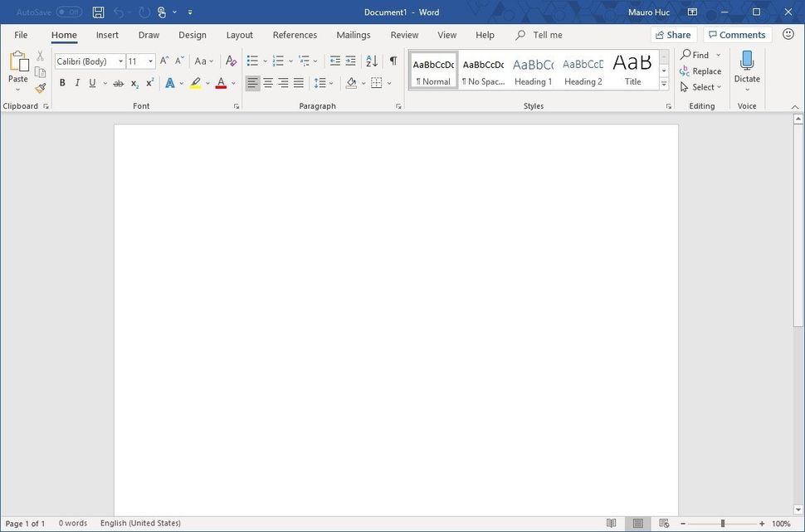The height and width of the screenshot is (532, 805).
Task: Click the Sort icon in Paragraph group
Action: click(370, 61)
